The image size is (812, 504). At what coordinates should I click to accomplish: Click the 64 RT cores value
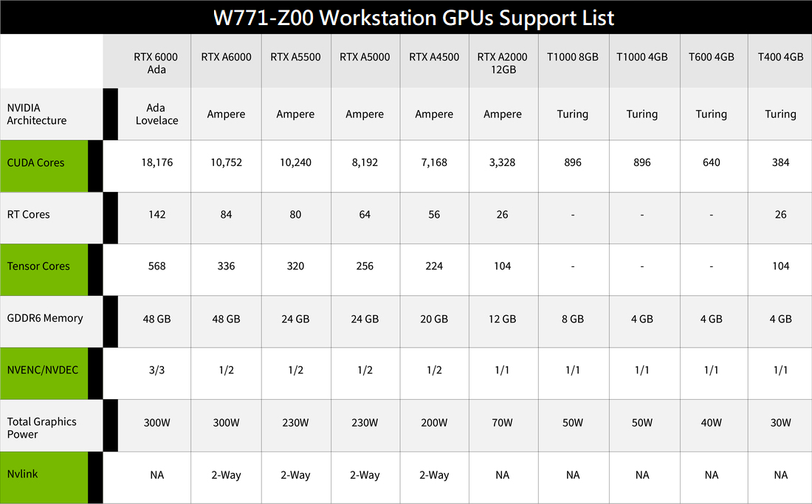pyautogui.click(x=365, y=214)
